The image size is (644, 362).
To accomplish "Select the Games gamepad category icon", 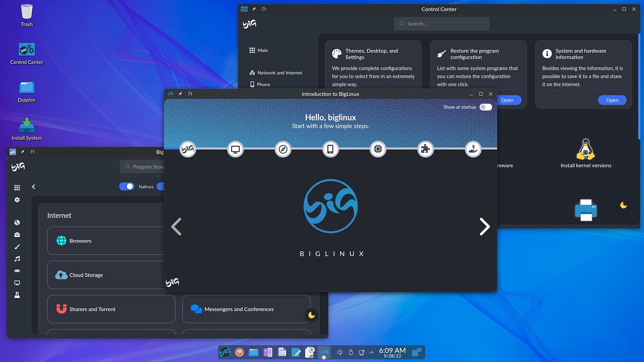I will (x=17, y=271).
